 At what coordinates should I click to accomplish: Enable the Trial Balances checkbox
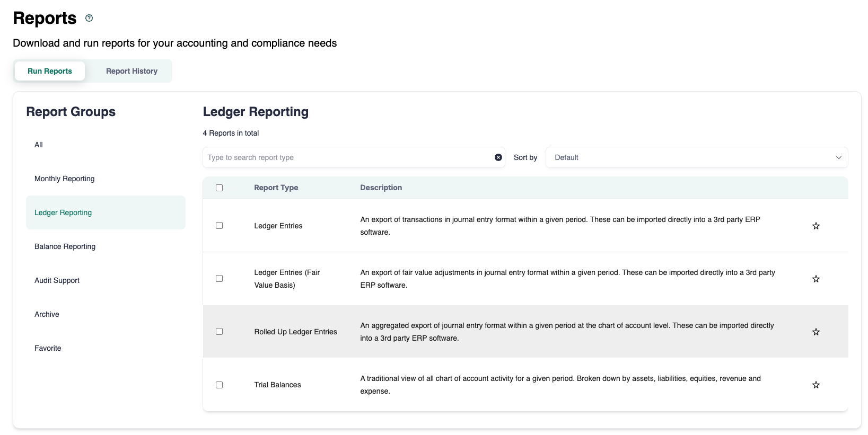(x=219, y=385)
